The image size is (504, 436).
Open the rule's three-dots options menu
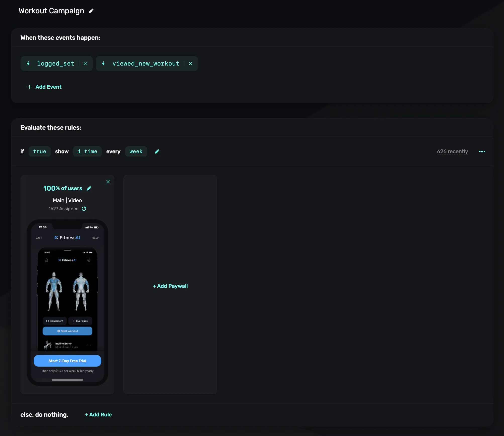point(482,151)
